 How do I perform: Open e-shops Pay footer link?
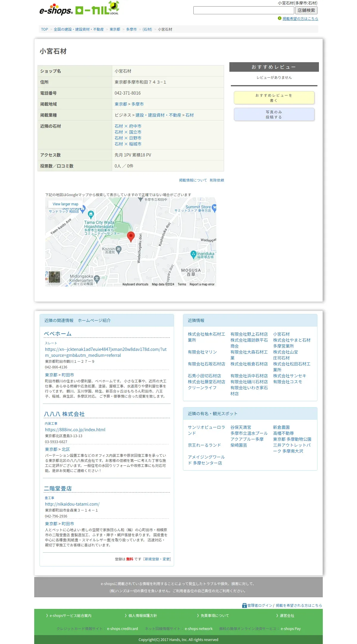point(291,629)
